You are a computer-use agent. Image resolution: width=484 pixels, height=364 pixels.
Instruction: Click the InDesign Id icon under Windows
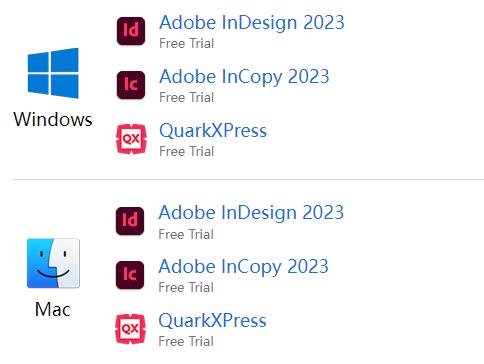[x=131, y=31]
